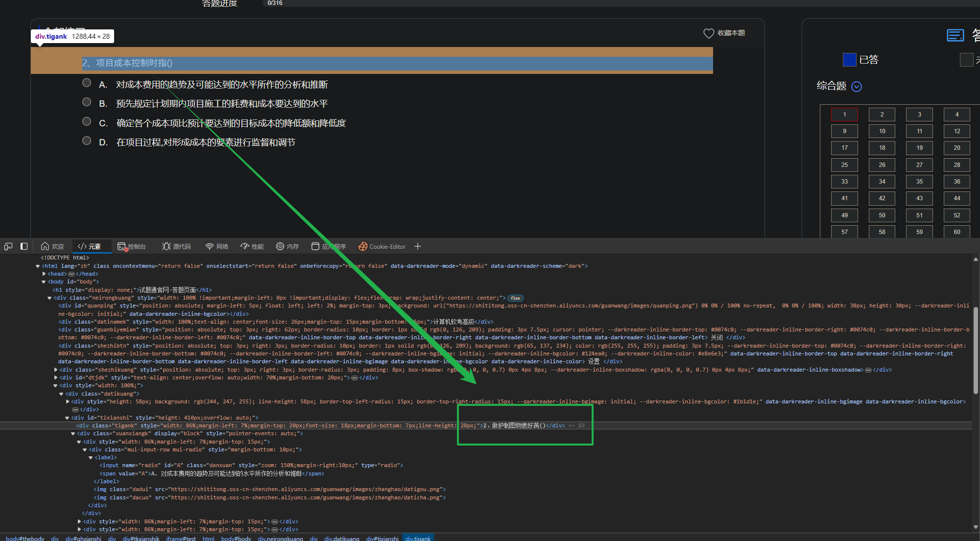
Task: Click question text 项目成本控制时指()
Action: [127, 63]
